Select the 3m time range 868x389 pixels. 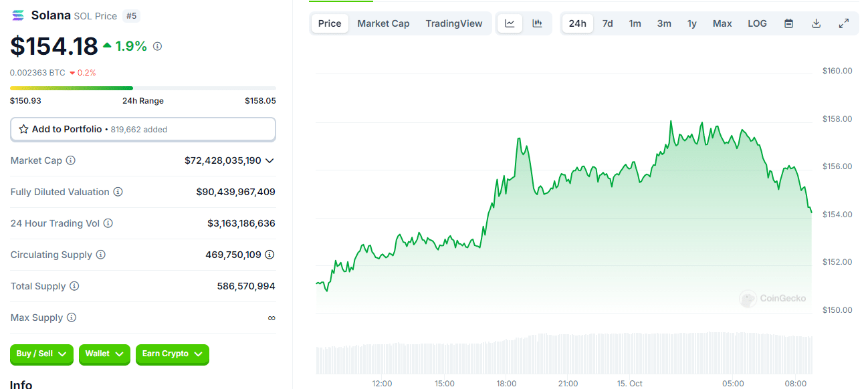pos(664,23)
